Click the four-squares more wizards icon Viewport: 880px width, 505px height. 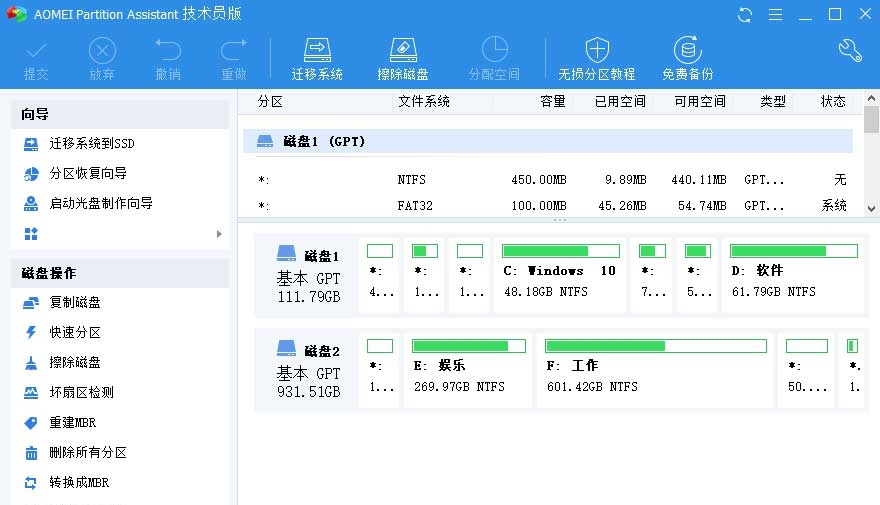point(31,233)
